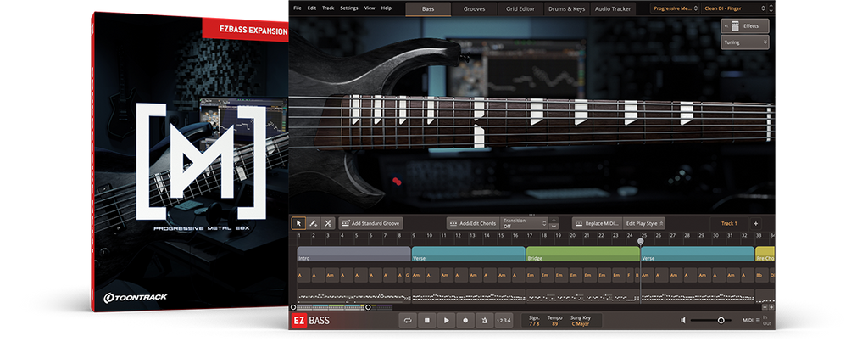Zoom out timeline with minus button
868x353 pixels.
pyautogui.click(x=765, y=307)
